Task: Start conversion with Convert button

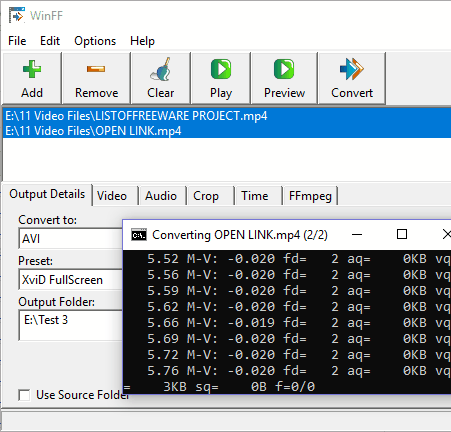Action: 352,78
